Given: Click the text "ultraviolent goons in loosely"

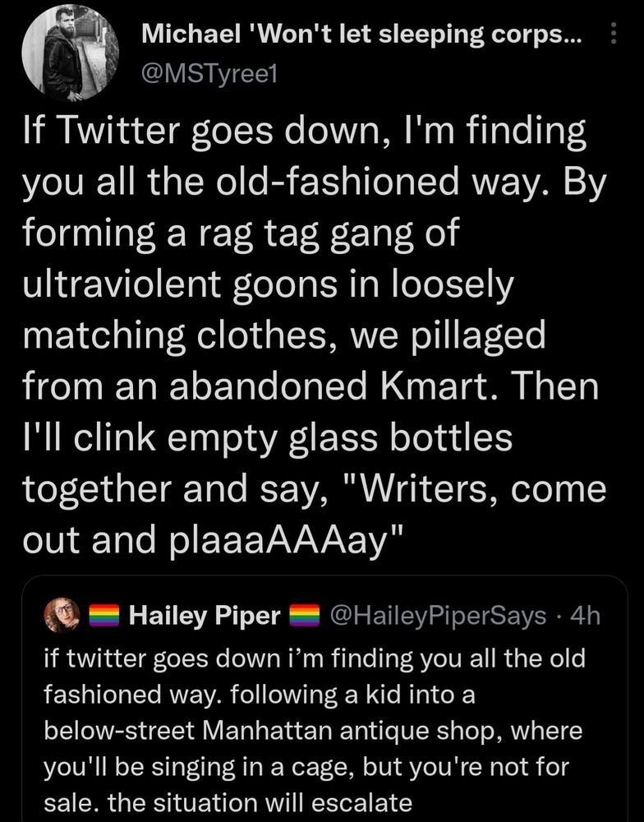Looking at the screenshot, I should pos(268,285).
